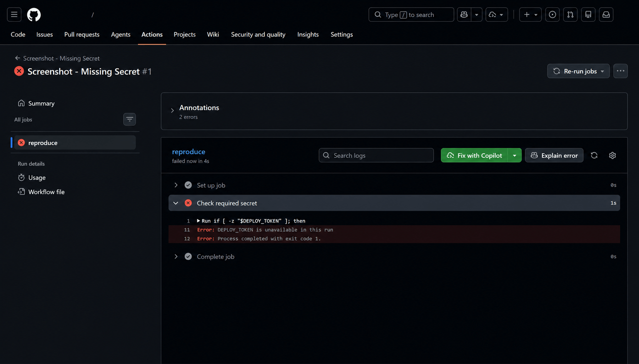Screen dimensions: 639x364
Task: Click the '2 errors' annotations text
Action: tap(189, 117)
